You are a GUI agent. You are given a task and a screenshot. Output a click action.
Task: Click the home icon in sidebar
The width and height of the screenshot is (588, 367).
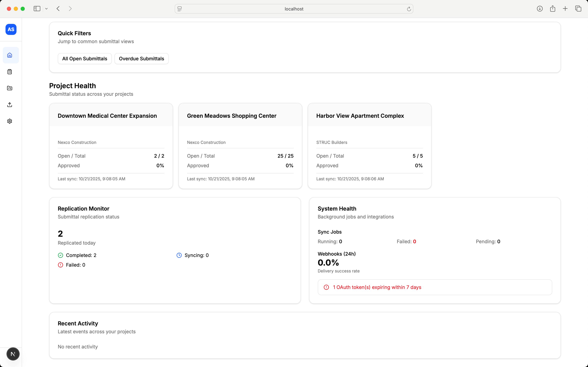point(10,55)
